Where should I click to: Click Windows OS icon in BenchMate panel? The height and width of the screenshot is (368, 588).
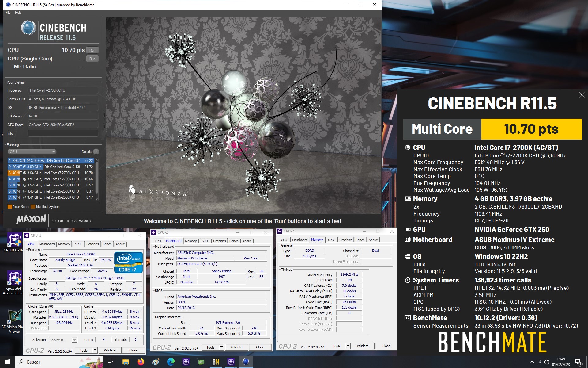click(408, 256)
